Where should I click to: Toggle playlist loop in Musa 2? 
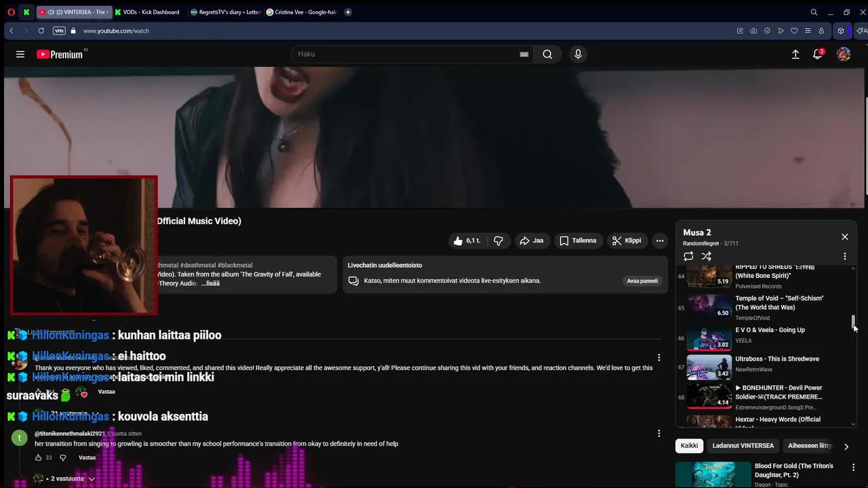coord(688,256)
